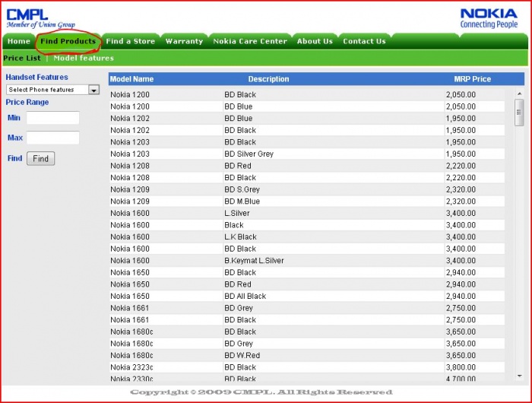The image size is (532, 403).
Task: Click the price table scrollbar thumb
Action: [x=519, y=113]
